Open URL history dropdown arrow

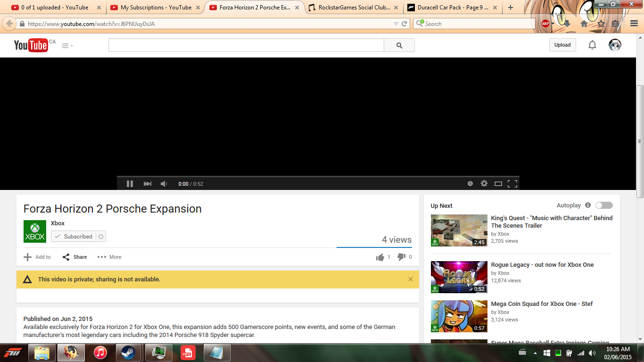396,24
